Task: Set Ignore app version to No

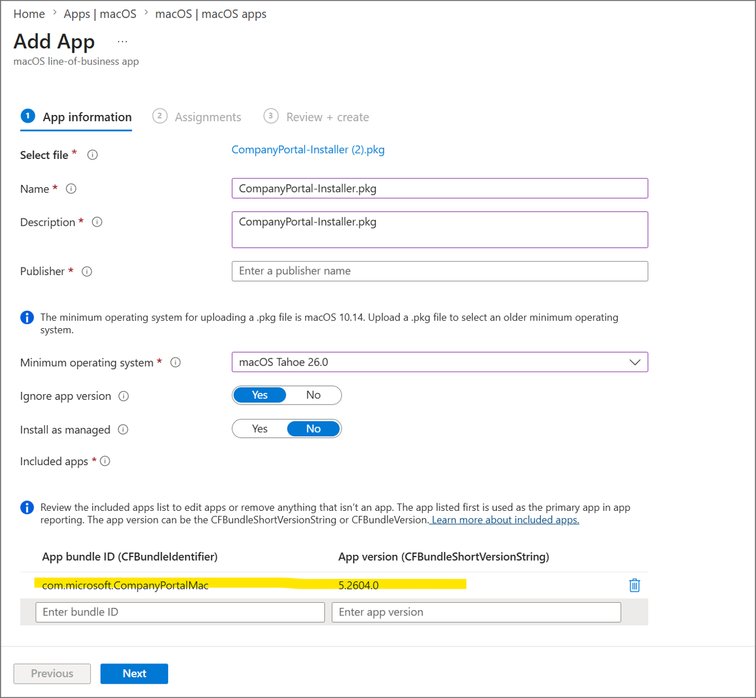Action: (x=313, y=395)
